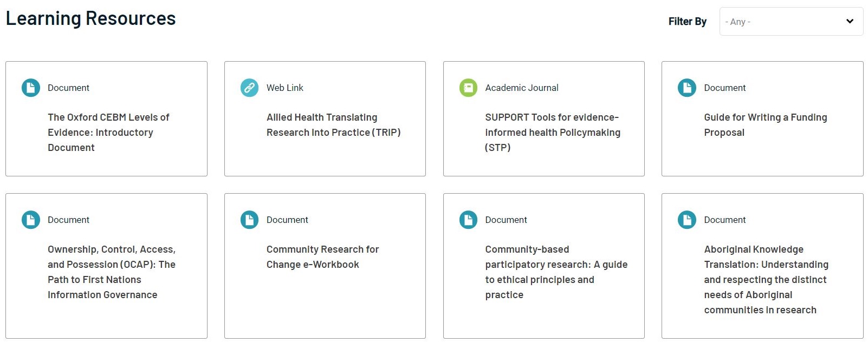Open the Guide for Writing a Funding Proposal
868x349 pixels.
coord(765,124)
